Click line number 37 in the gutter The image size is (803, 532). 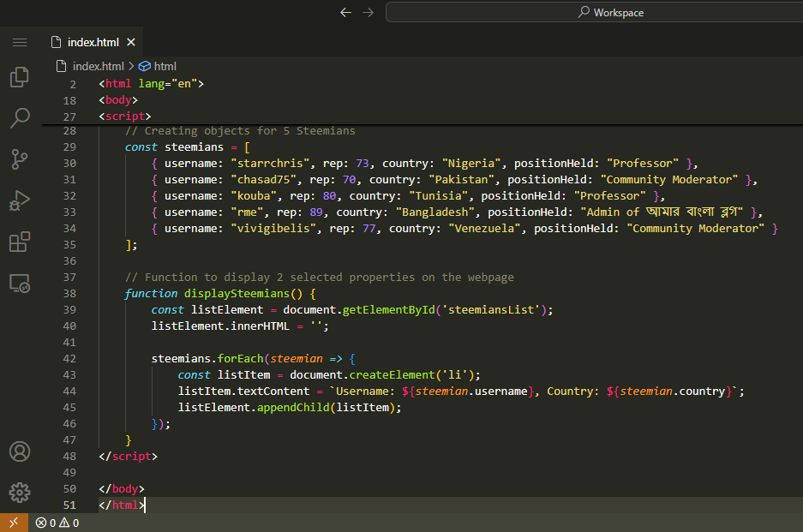click(x=70, y=278)
